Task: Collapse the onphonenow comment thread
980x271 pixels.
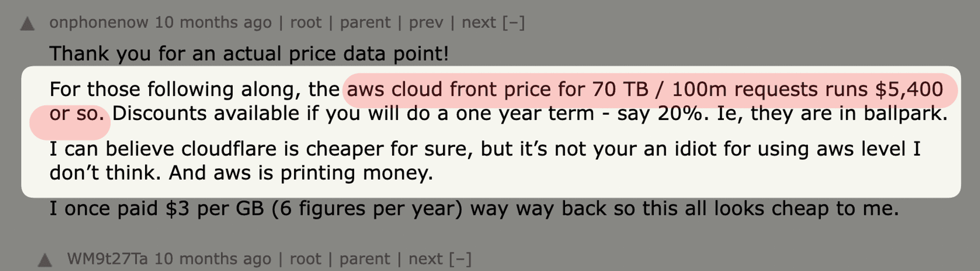Action: [513, 23]
